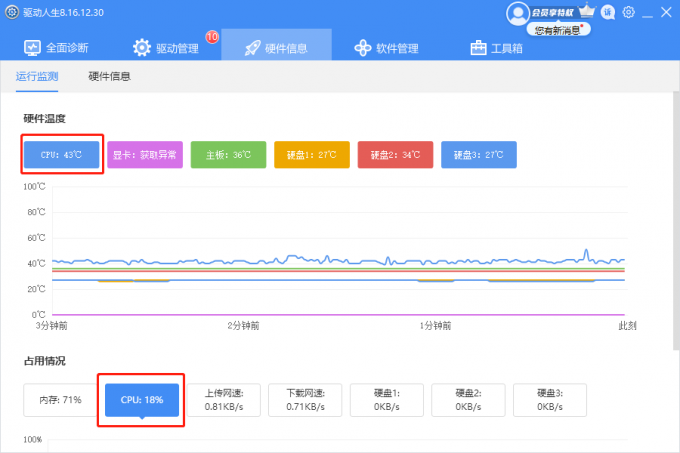Open 软件管理 flower icon
Image resolution: width=680 pixels, height=453 pixels.
point(363,48)
